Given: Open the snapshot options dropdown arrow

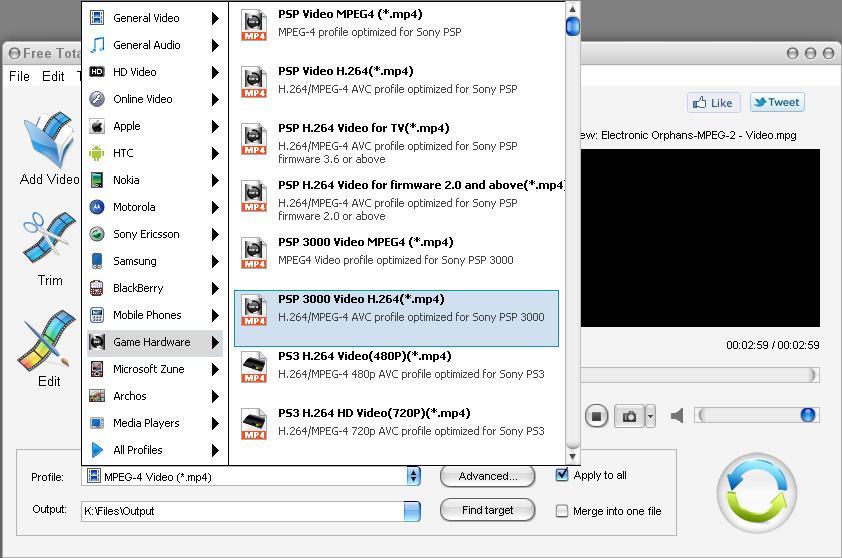Looking at the screenshot, I should tap(650, 416).
